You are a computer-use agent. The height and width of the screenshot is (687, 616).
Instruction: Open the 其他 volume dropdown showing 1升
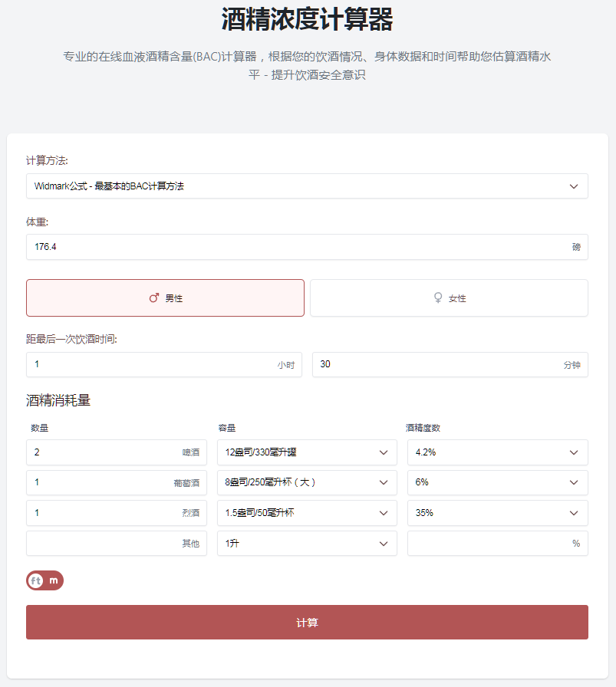[x=307, y=543]
